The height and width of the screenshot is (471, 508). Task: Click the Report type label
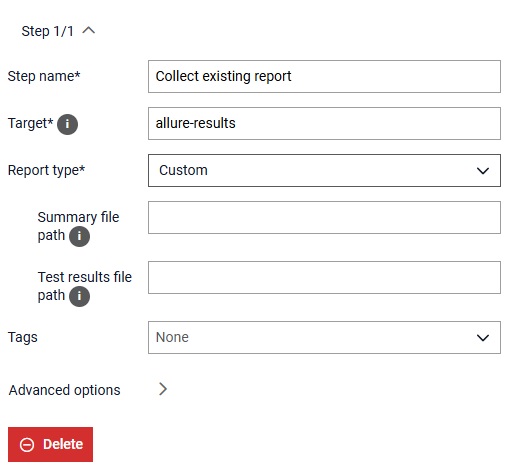click(46, 170)
